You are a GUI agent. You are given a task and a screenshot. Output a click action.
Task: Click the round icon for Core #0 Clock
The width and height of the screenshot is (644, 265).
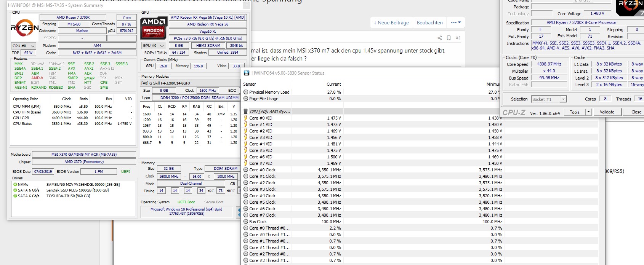(x=246, y=170)
